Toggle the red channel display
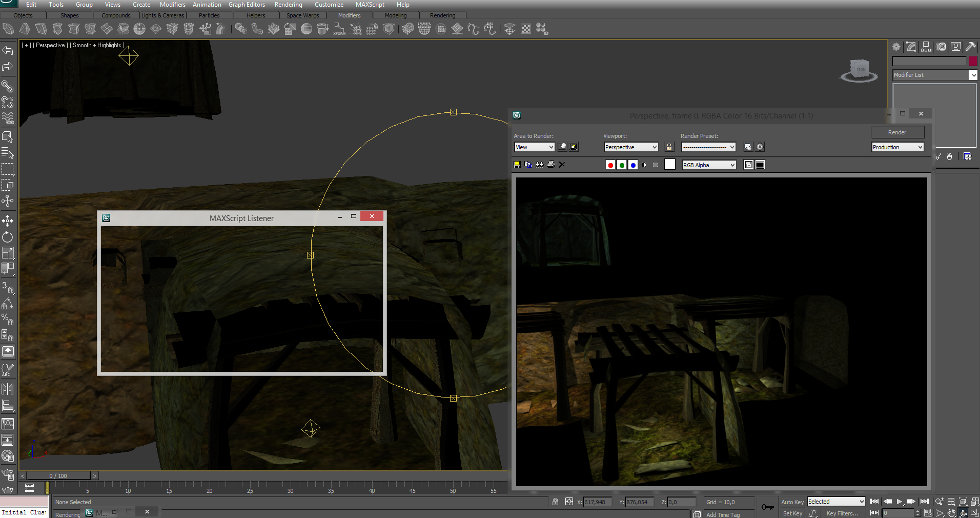Viewport: 980px width, 518px height. [x=610, y=165]
